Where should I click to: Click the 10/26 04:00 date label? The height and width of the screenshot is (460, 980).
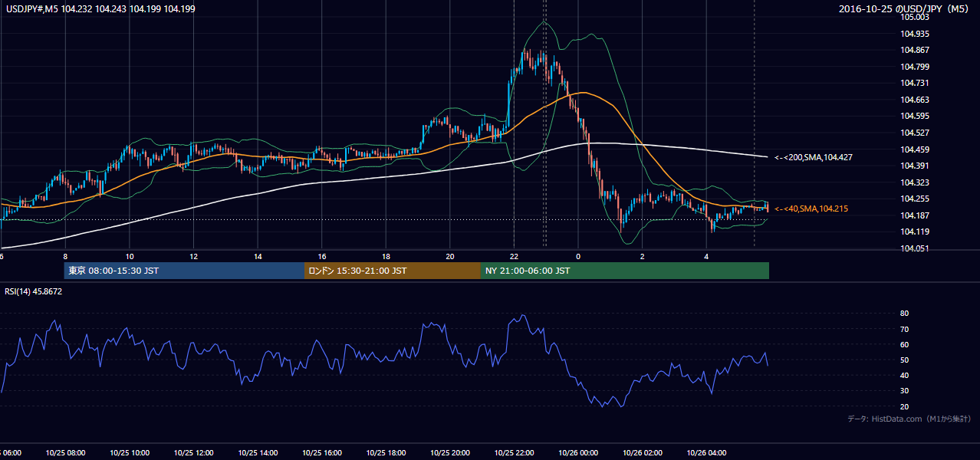coord(706,453)
